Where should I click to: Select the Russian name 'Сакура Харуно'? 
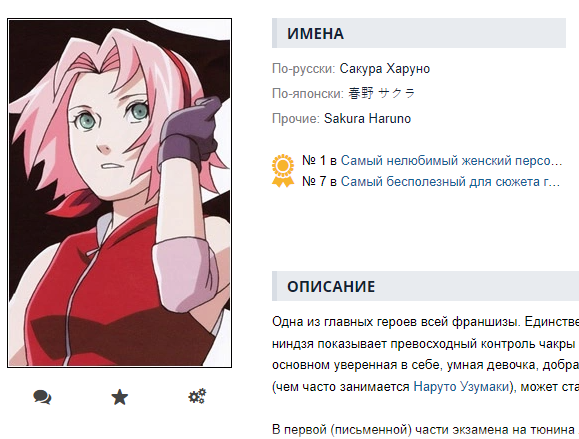click(385, 69)
